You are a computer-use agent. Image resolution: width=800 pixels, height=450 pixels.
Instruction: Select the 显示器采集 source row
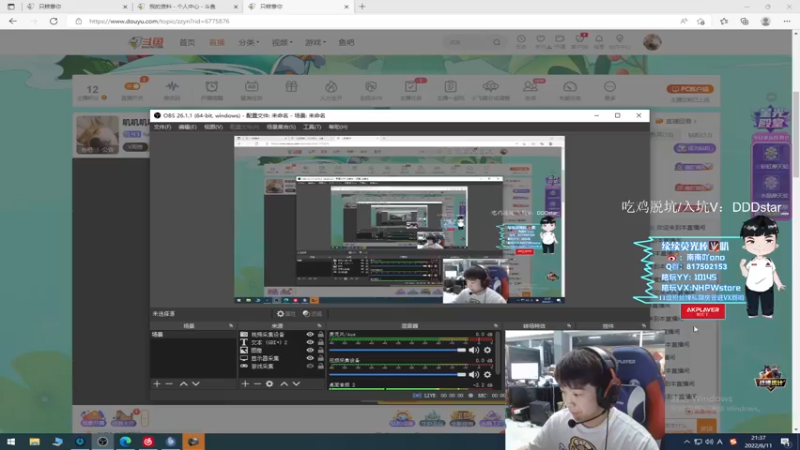click(281, 358)
